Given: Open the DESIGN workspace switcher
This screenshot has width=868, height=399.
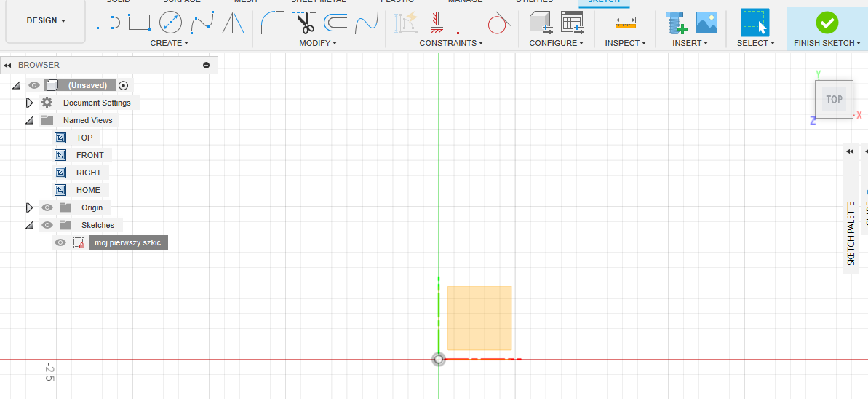Looking at the screenshot, I should click(x=45, y=21).
